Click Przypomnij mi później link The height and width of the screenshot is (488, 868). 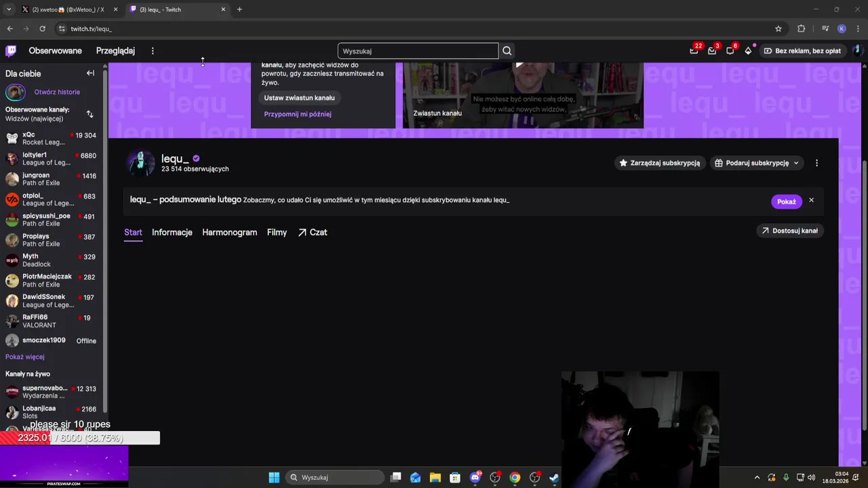pyautogui.click(x=298, y=114)
